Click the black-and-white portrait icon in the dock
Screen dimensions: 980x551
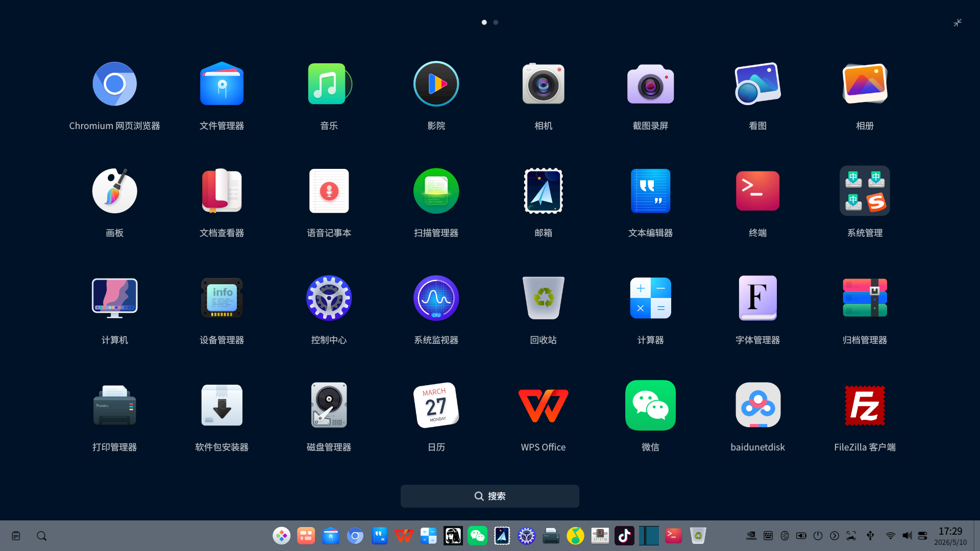(453, 536)
